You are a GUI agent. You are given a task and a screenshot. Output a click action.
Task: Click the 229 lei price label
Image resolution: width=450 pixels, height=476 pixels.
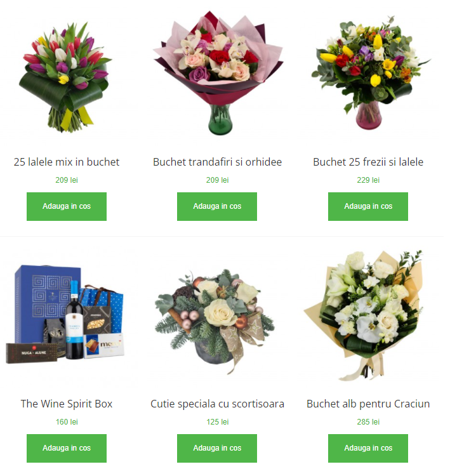click(x=368, y=180)
